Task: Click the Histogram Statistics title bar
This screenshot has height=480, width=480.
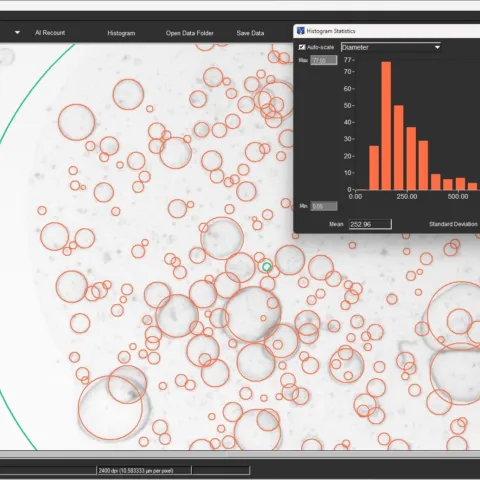Action: pyautogui.click(x=387, y=31)
